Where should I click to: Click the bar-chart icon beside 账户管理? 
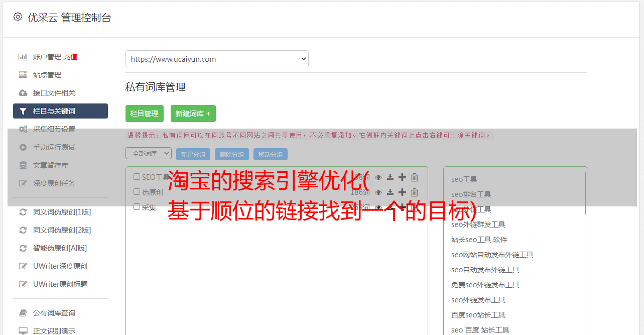(x=23, y=57)
